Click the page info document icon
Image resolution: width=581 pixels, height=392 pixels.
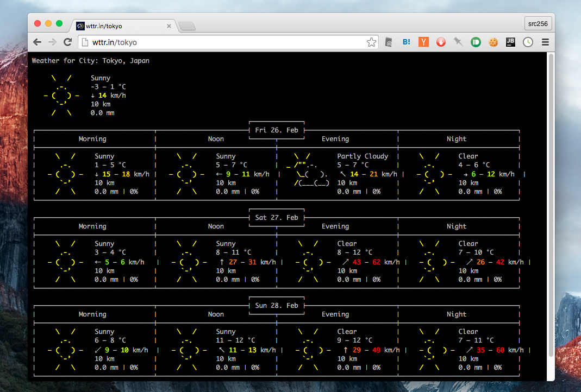coord(84,42)
